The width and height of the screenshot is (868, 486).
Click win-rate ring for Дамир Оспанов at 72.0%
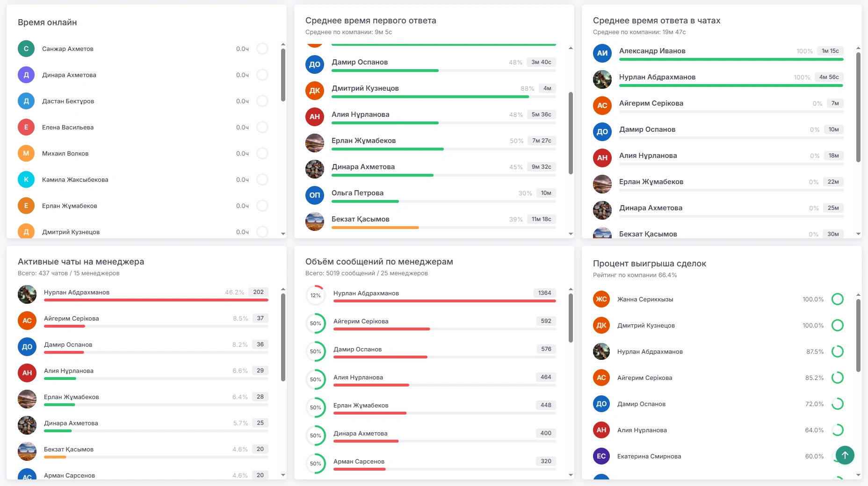[838, 404]
